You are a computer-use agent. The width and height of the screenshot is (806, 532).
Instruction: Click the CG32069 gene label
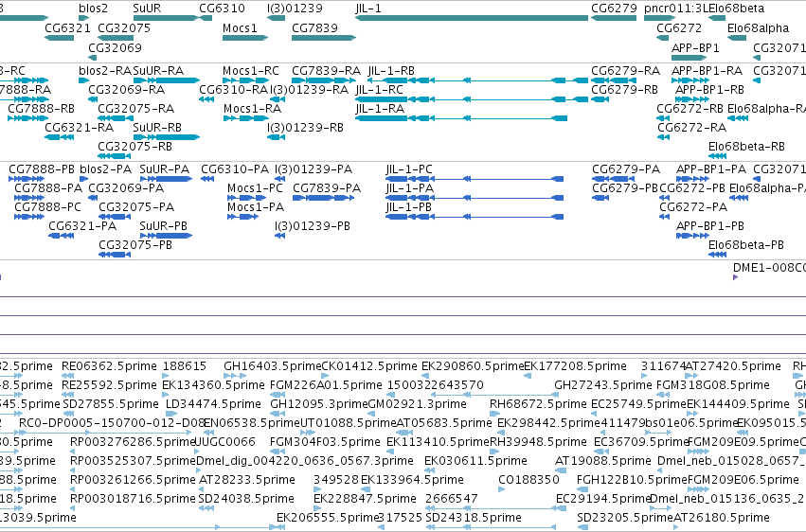[x=115, y=47]
